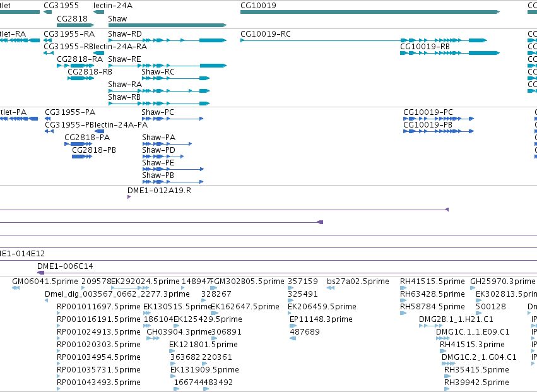Click the CG2818-PA protein label

87,138
